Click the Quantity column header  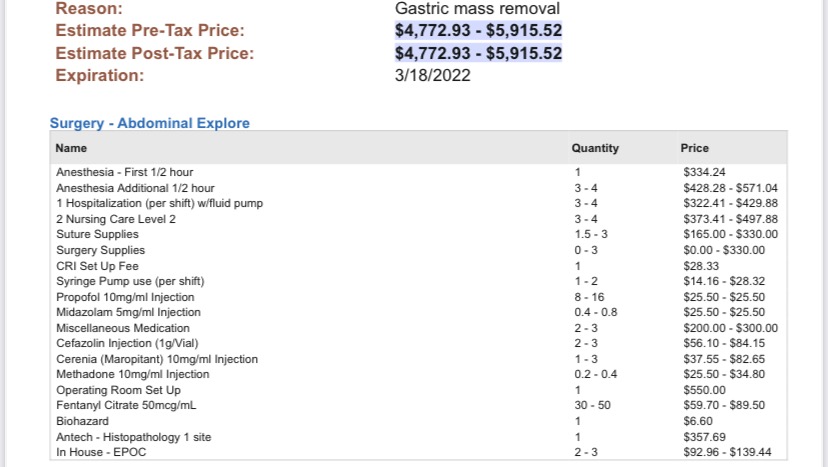click(595, 148)
